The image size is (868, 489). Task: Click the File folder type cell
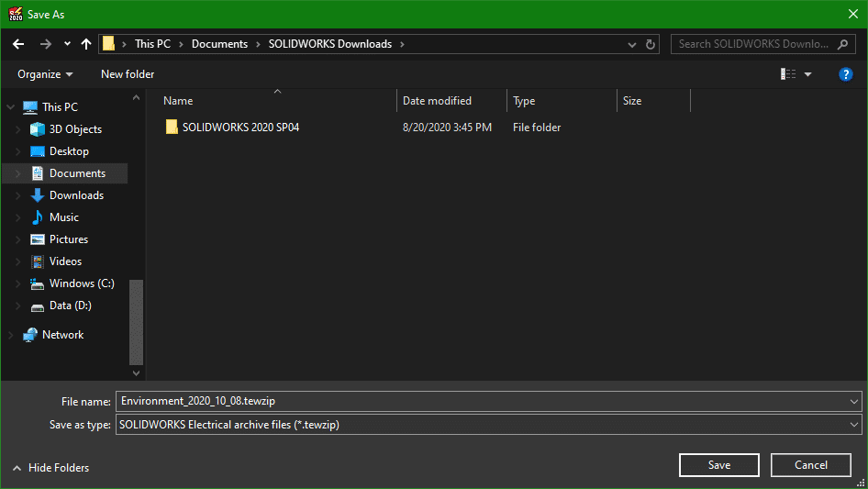click(x=537, y=128)
